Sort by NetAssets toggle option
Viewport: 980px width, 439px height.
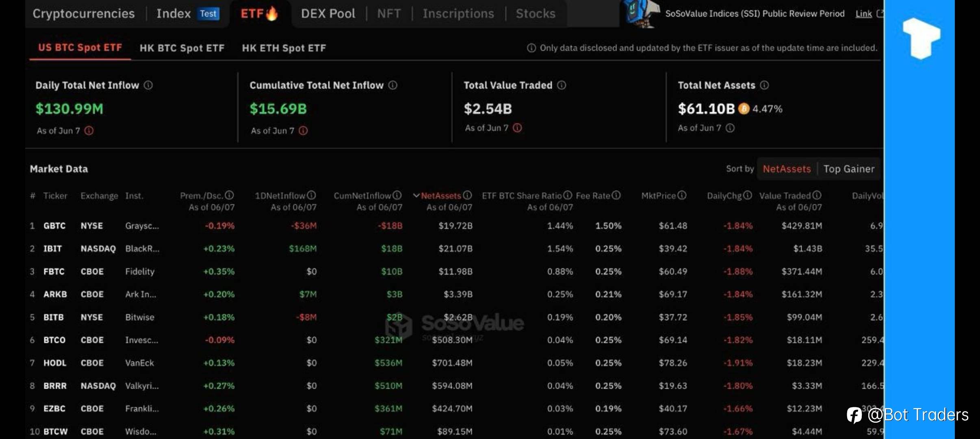(787, 169)
